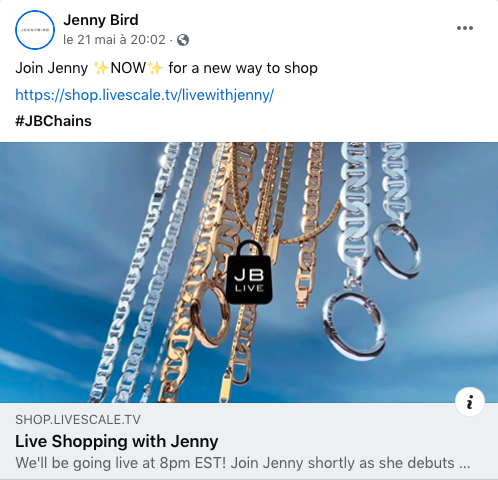Viewport: 498px width, 480px height.
Task: Open the post options three-dot menu
Action: coord(465,28)
